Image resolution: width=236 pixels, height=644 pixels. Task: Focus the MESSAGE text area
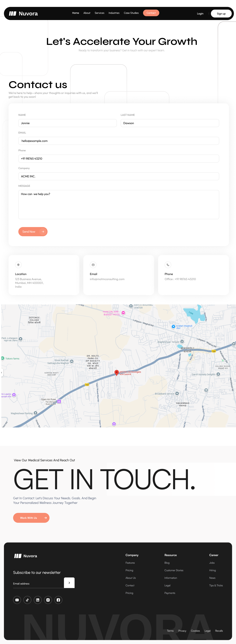(118, 205)
